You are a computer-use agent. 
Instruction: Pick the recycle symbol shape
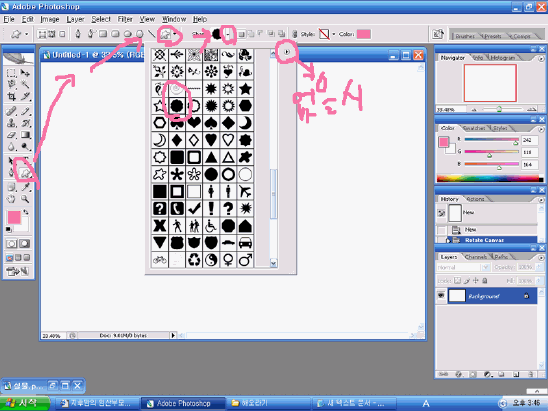tap(194, 260)
